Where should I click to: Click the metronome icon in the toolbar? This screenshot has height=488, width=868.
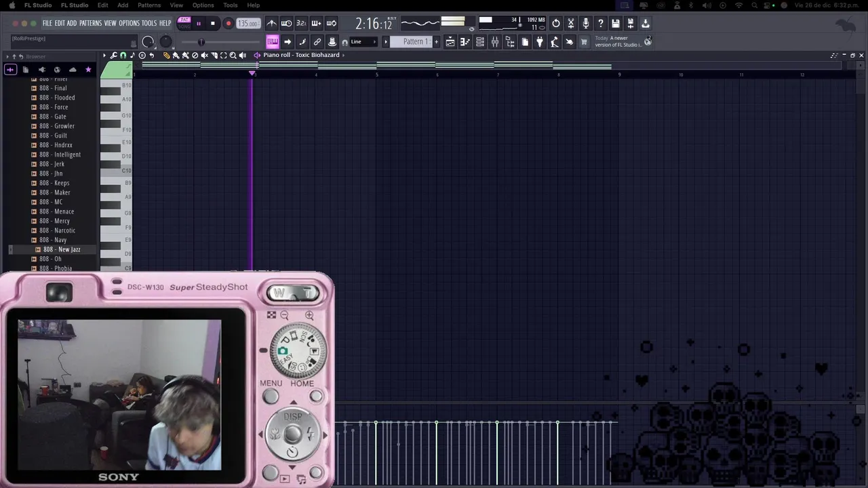tap(272, 24)
